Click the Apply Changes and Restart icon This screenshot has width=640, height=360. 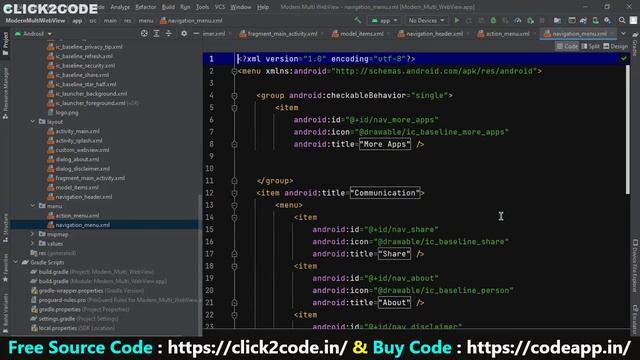pyautogui.click(x=469, y=20)
